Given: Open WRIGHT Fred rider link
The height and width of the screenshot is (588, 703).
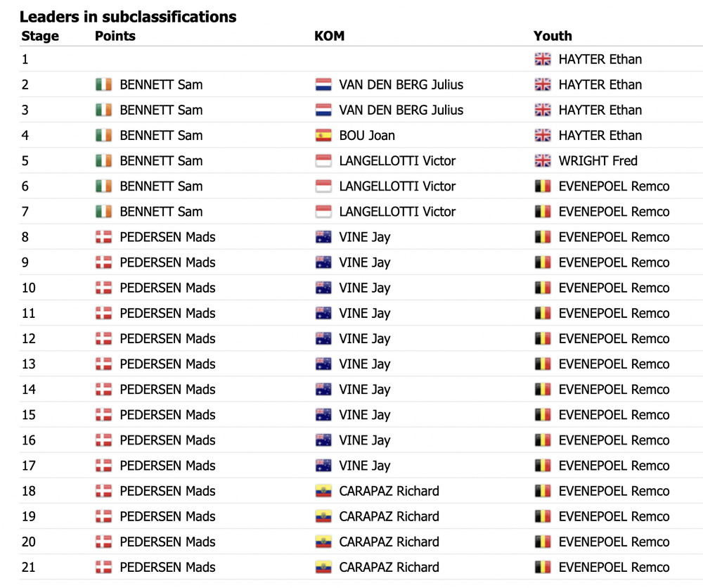Looking at the screenshot, I should click(x=598, y=160).
